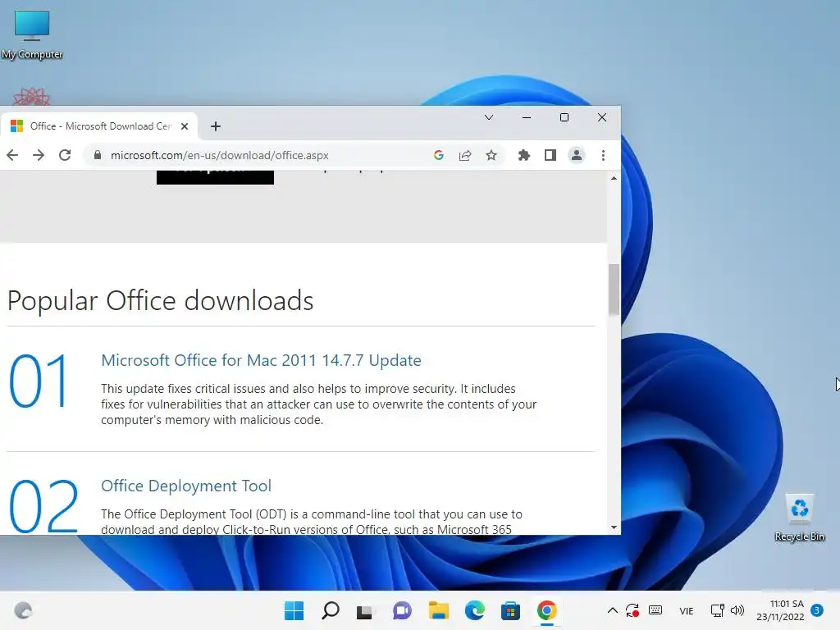Go forward with Chrome's forward arrow
Screen dimensions: 840x630
(39, 155)
